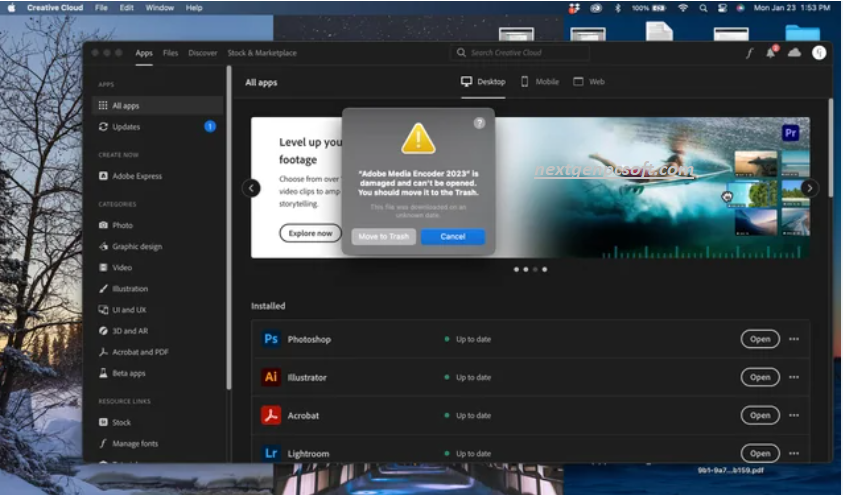Open the notifications bell
843x495 pixels.
point(771,52)
